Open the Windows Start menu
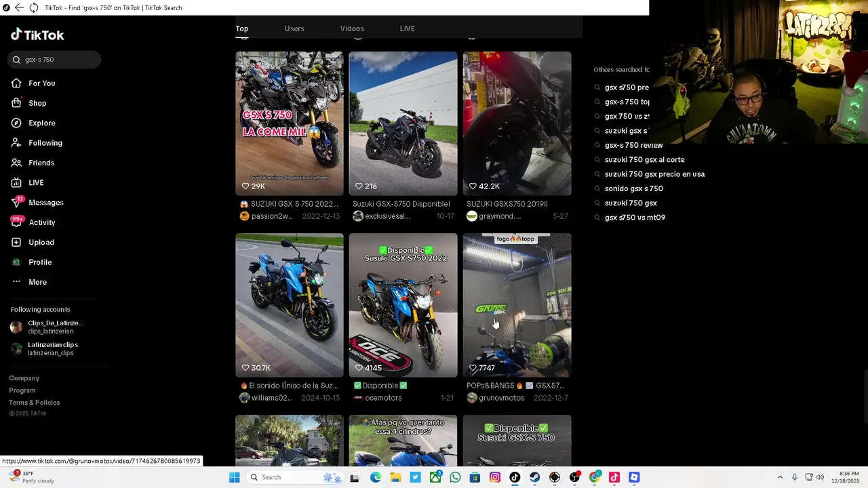The image size is (868, 488). (234, 478)
